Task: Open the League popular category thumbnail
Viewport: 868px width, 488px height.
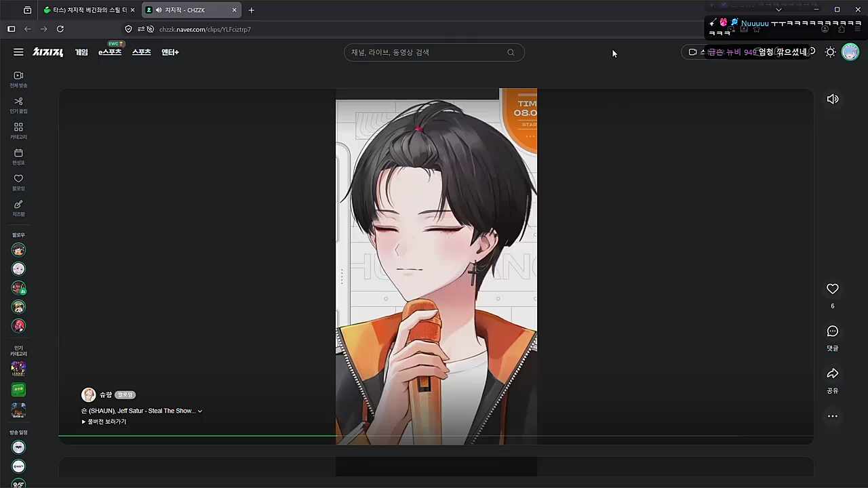Action: [x=18, y=369]
